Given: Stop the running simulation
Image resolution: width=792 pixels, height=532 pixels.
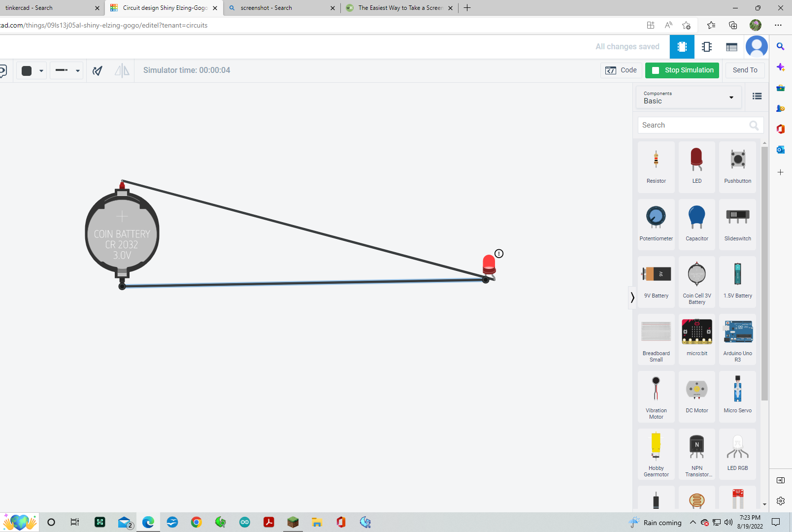Looking at the screenshot, I should click(x=682, y=70).
